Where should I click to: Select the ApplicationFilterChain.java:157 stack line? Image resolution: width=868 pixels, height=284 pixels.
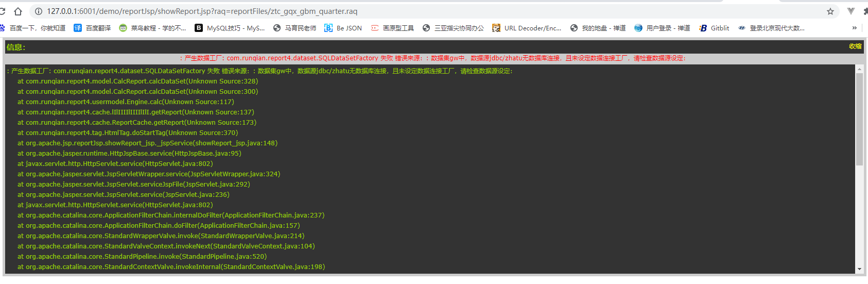click(x=159, y=226)
